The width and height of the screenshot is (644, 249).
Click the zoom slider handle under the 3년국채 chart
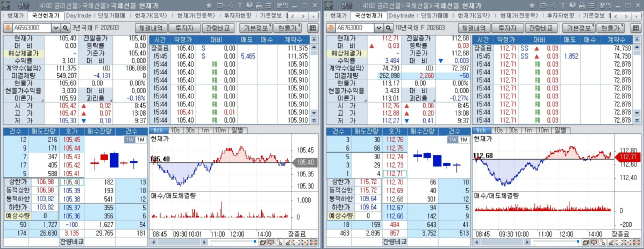click(x=255, y=241)
